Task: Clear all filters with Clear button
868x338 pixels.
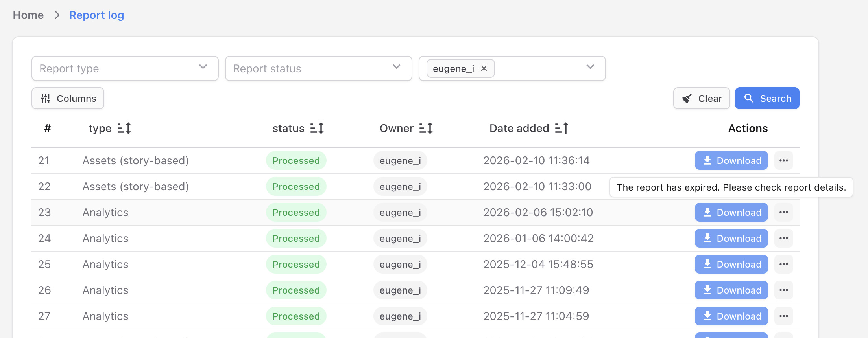Action: pos(701,98)
